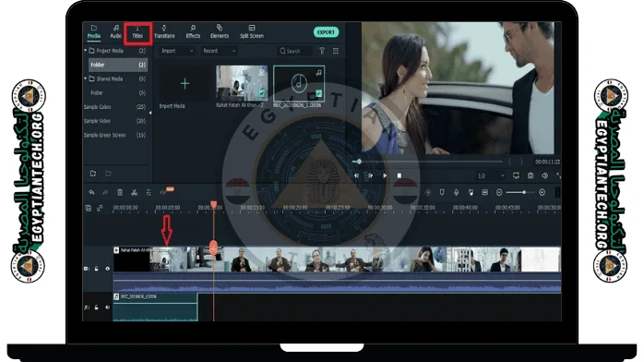644x362 pixels.
Task: Select the REC_20210626 audio thumbnail
Action: [299, 83]
